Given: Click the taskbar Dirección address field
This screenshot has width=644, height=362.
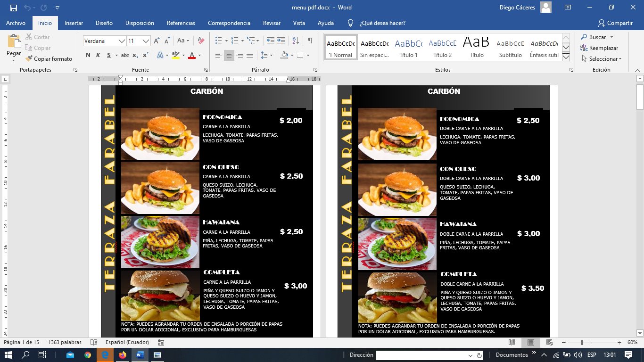Looking at the screenshot, I should pos(422,355).
